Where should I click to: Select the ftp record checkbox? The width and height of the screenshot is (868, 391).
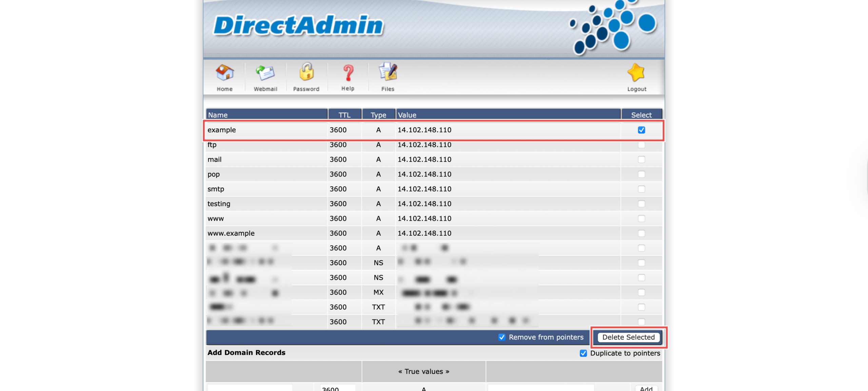(x=641, y=145)
